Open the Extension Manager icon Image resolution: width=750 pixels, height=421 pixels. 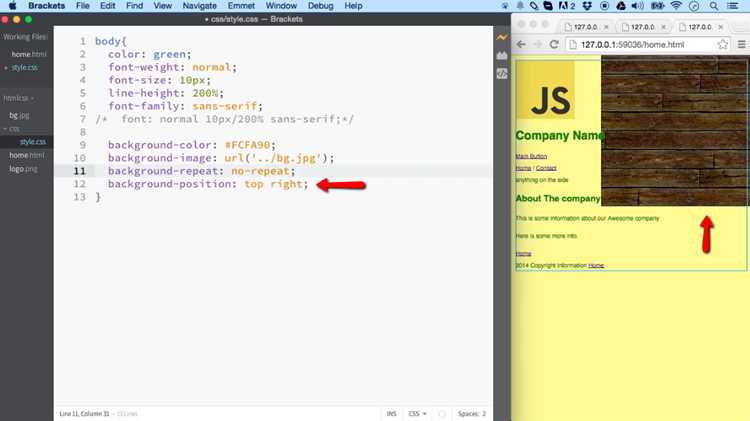click(x=501, y=55)
